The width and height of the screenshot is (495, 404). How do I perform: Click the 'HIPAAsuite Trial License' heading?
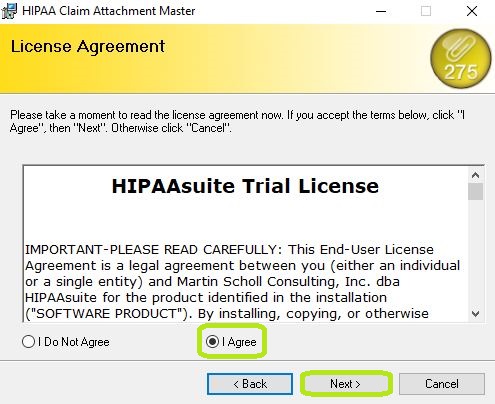245,186
